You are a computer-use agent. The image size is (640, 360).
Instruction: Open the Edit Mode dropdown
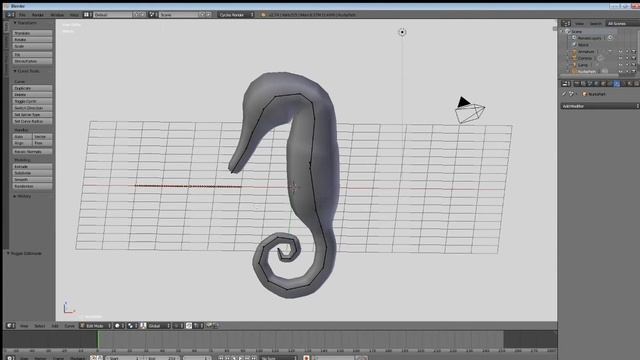point(95,326)
